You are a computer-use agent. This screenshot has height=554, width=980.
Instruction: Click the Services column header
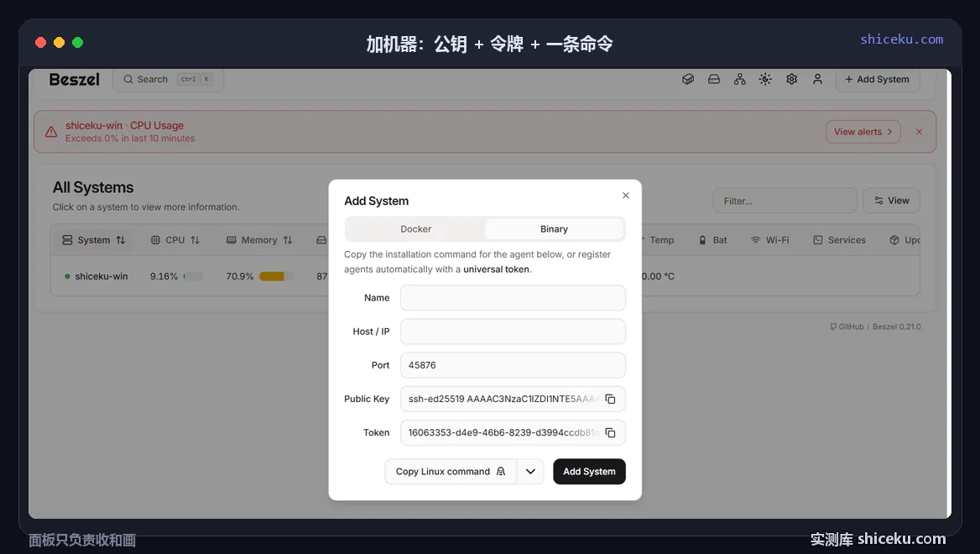pos(839,240)
